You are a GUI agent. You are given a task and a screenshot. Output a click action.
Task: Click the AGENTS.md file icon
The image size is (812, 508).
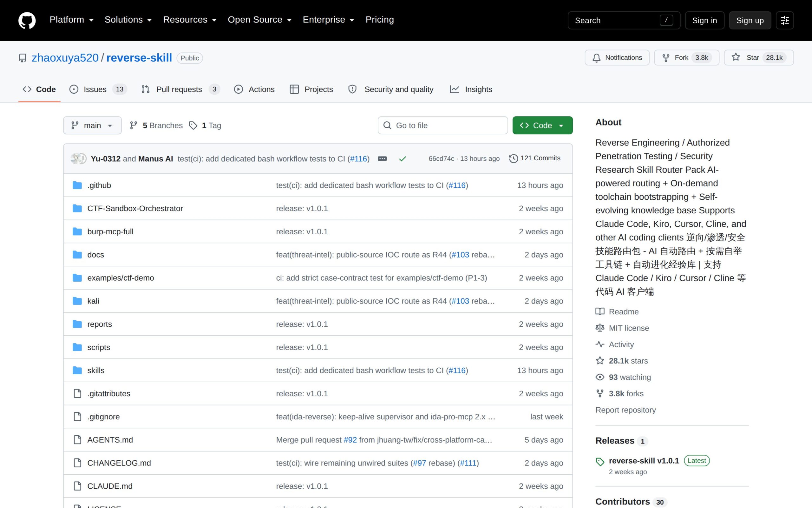(77, 440)
